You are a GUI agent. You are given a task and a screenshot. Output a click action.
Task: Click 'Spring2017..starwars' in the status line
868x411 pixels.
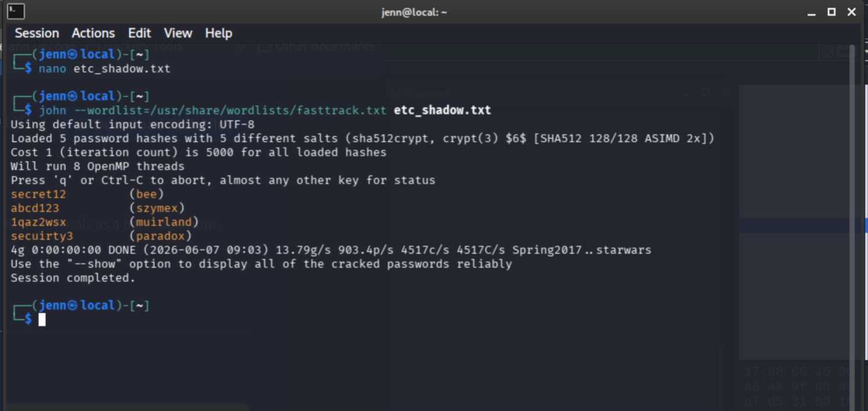point(582,250)
